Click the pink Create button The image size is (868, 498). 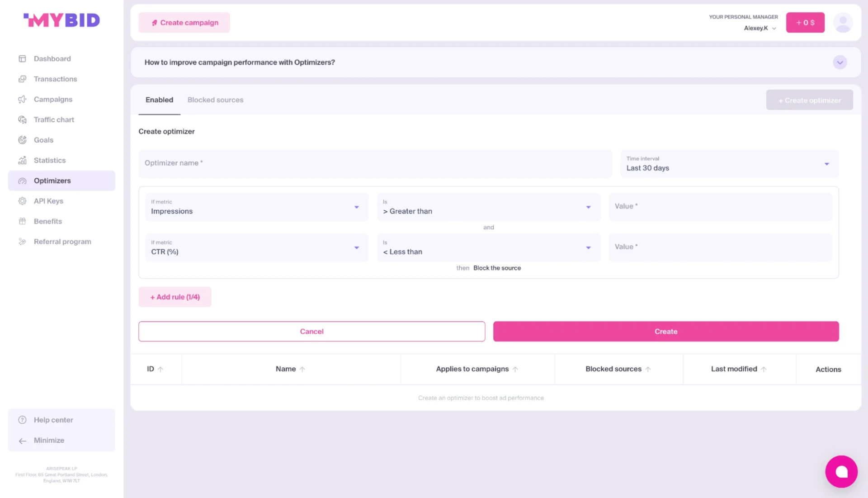[666, 332]
